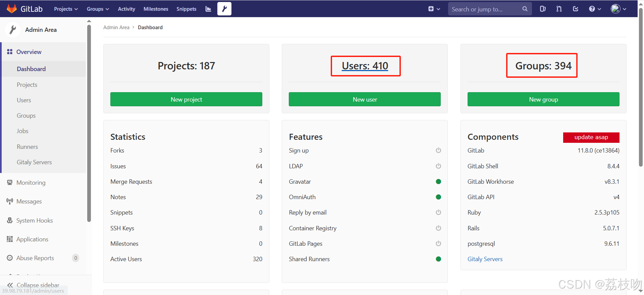644x295 pixels.
Task: Click Admin Area breadcrumb link
Action: [116, 27]
